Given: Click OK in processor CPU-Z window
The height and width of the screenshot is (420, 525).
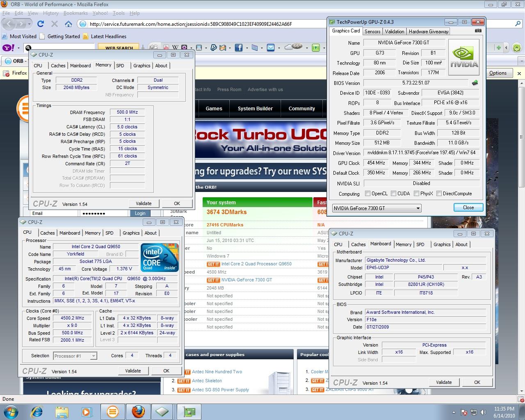Looking at the screenshot, I should [166, 371].
